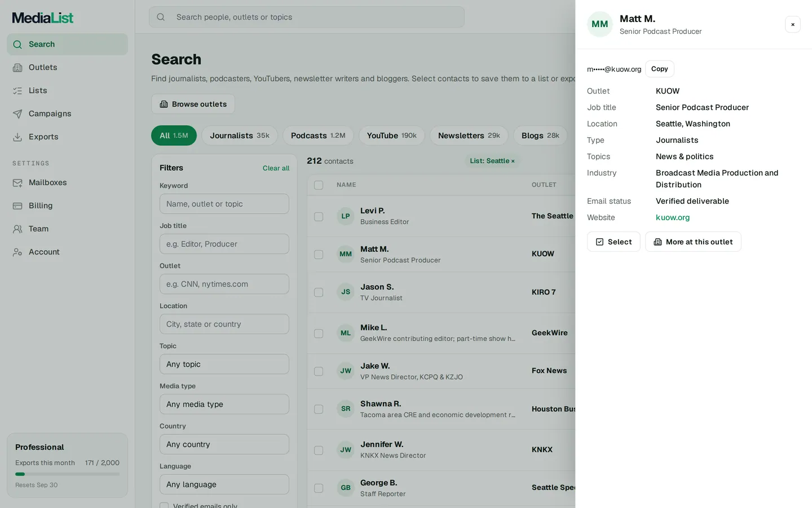Click the Job title filter input
The image size is (812, 508).
point(224,244)
